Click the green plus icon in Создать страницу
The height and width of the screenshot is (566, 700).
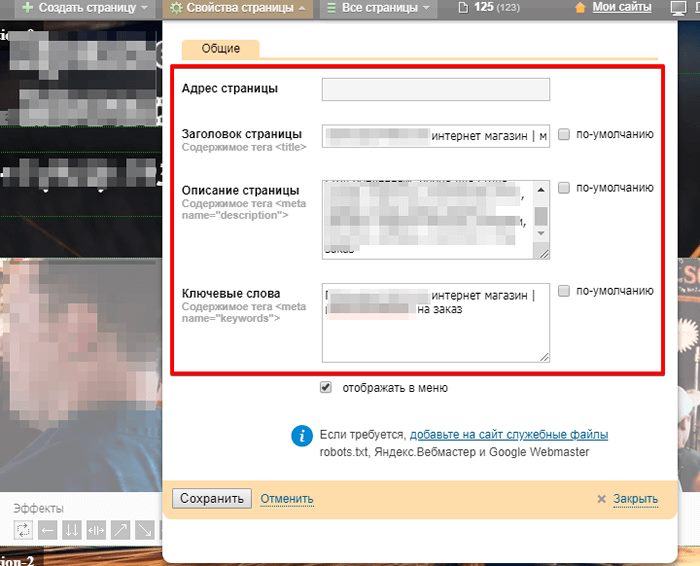click(28, 8)
